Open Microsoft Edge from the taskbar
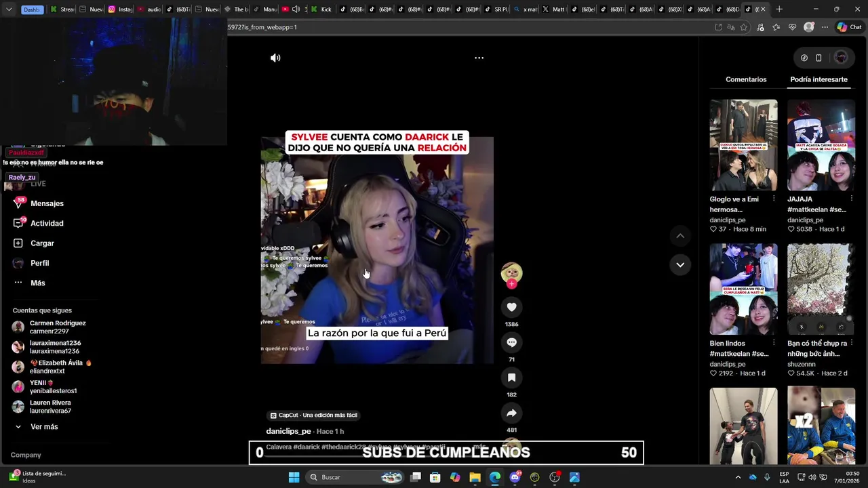This screenshot has height=488, width=868. pyautogui.click(x=495, y=477)
